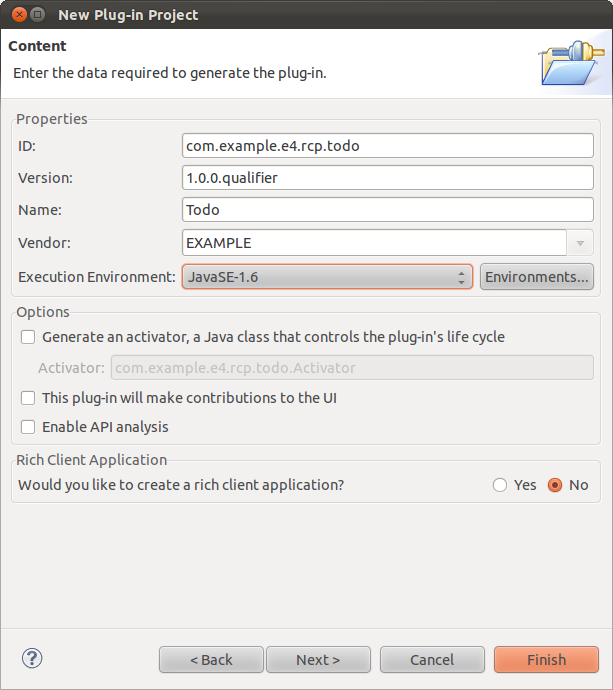Focus the Name field containing Todo
The height and width of the screenshot is (690, 613).
pyautogui.click(x=388, y=210)
